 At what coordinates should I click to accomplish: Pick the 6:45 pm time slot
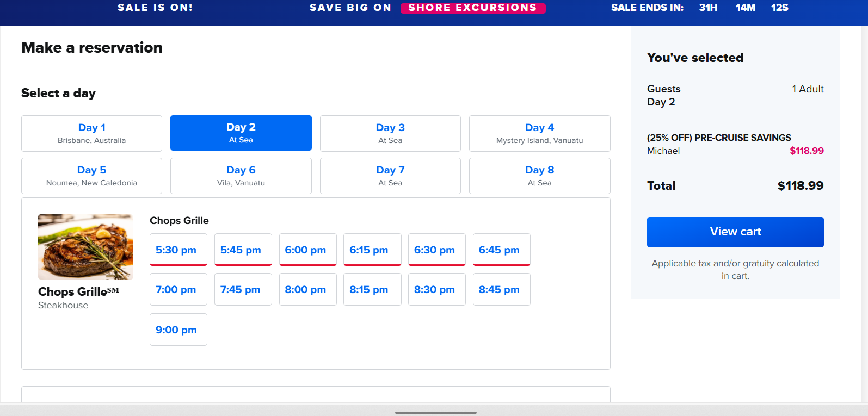click(501, 250)
